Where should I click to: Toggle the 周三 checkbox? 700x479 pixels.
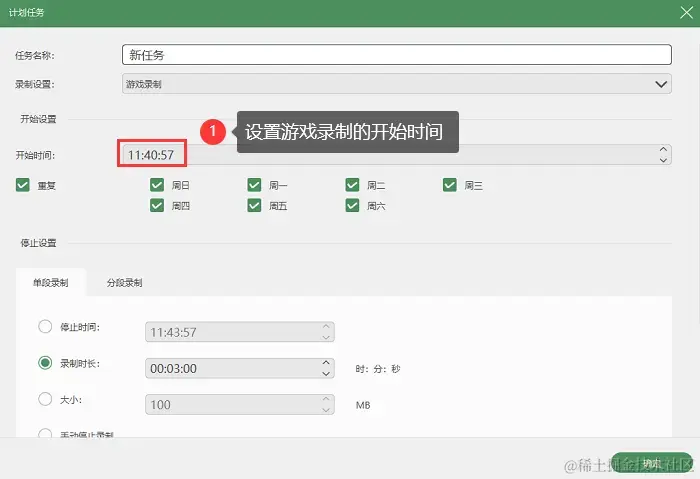450,185
